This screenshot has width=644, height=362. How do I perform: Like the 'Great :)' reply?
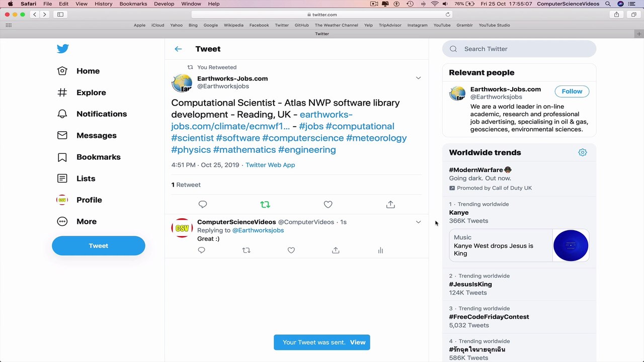point(291,250)
